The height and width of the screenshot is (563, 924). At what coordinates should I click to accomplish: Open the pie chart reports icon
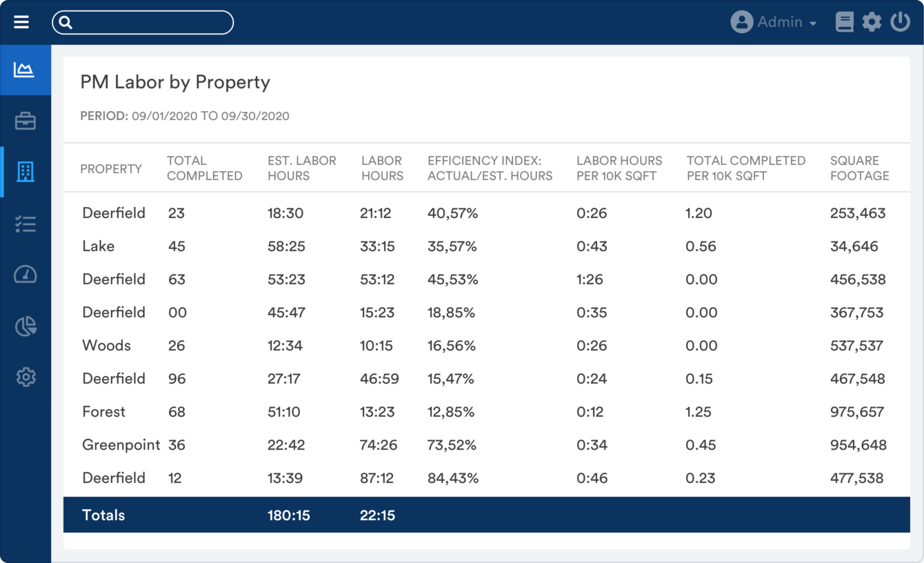26,325
